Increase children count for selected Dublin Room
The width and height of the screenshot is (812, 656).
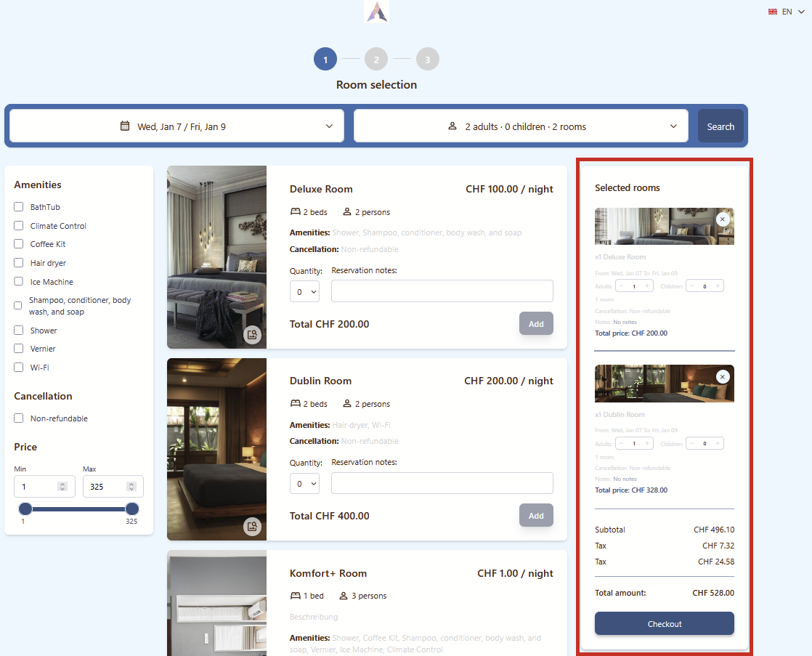pyautogui.click(x=718, y=443)
